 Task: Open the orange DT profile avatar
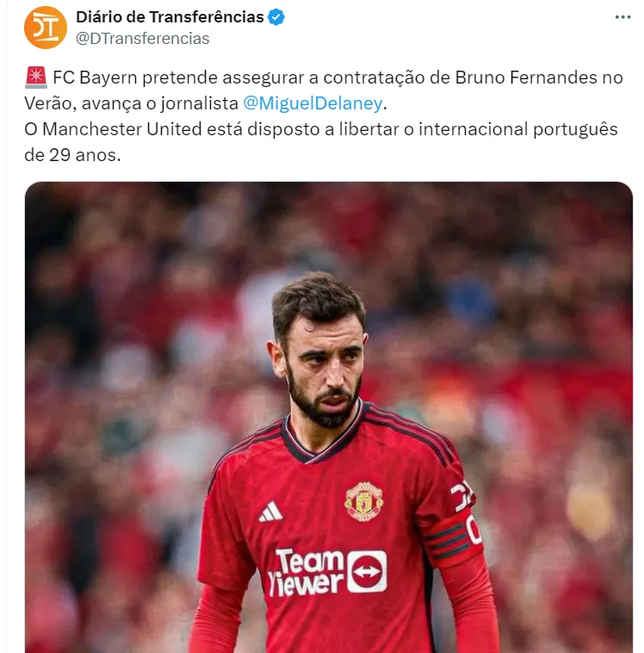46,28
